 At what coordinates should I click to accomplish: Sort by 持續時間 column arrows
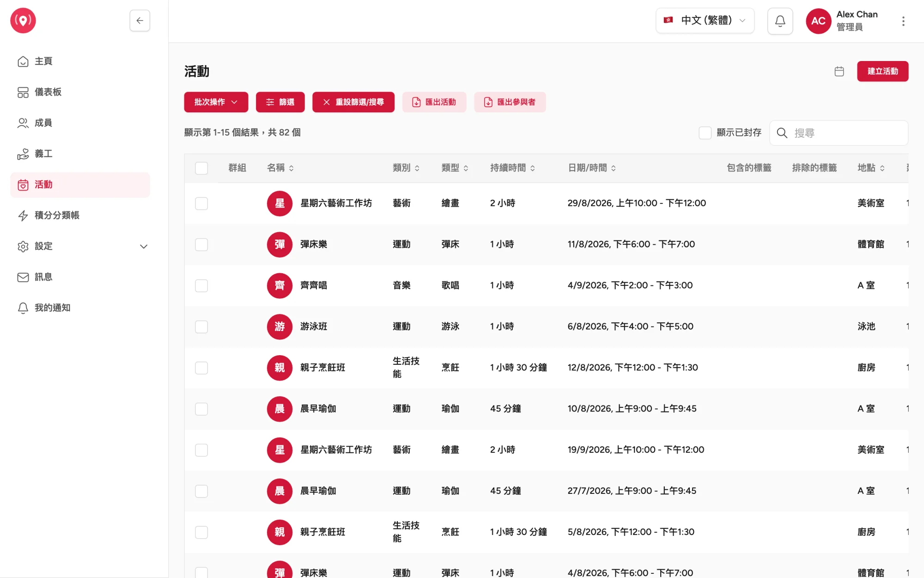(533, 168)
